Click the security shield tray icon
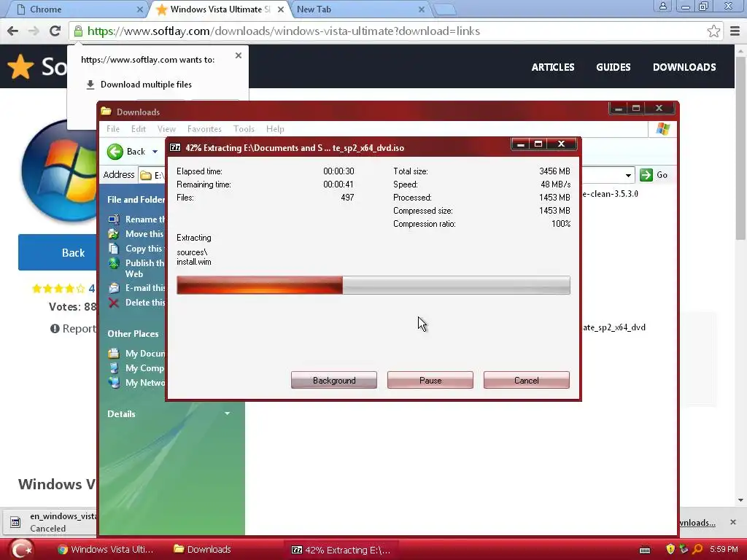747x560 pixels. [x=670, y=550]
